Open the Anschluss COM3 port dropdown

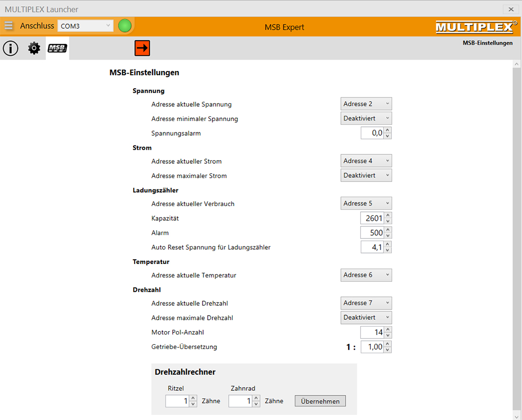click(85, 25)
